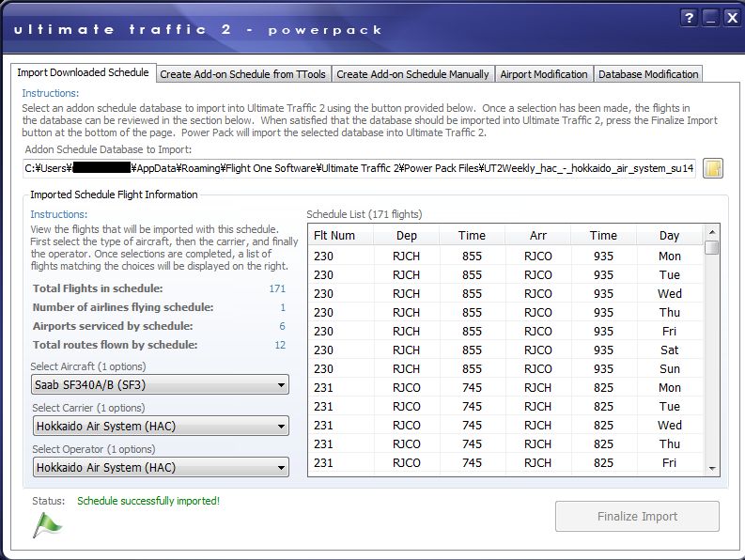Click the Schedule List (171 flights) label
The image size is (745, 560).
click(364, 214)
